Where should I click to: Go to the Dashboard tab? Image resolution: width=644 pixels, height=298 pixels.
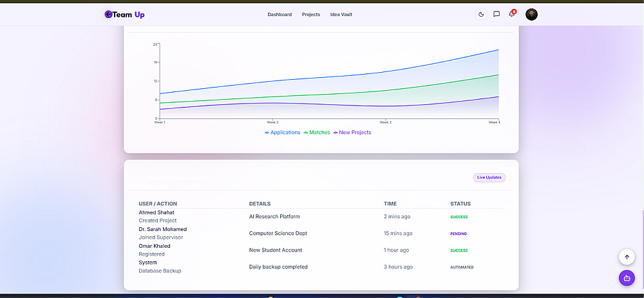click(x=279, y=14)
